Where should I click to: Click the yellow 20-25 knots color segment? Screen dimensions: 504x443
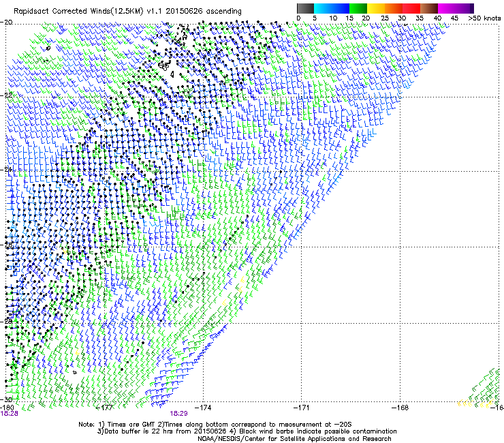point(376,8)
